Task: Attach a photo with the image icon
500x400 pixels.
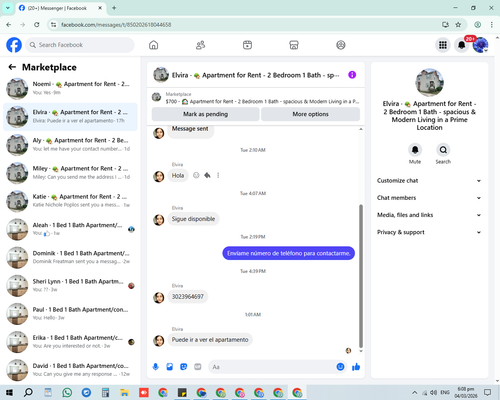Action: [x=170, y=367]
